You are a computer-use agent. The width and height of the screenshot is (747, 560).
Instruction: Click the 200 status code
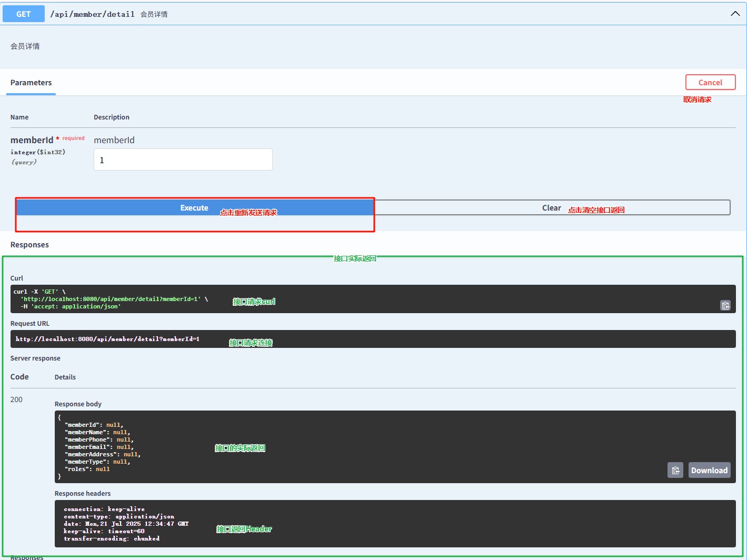[x=16, y=399]
